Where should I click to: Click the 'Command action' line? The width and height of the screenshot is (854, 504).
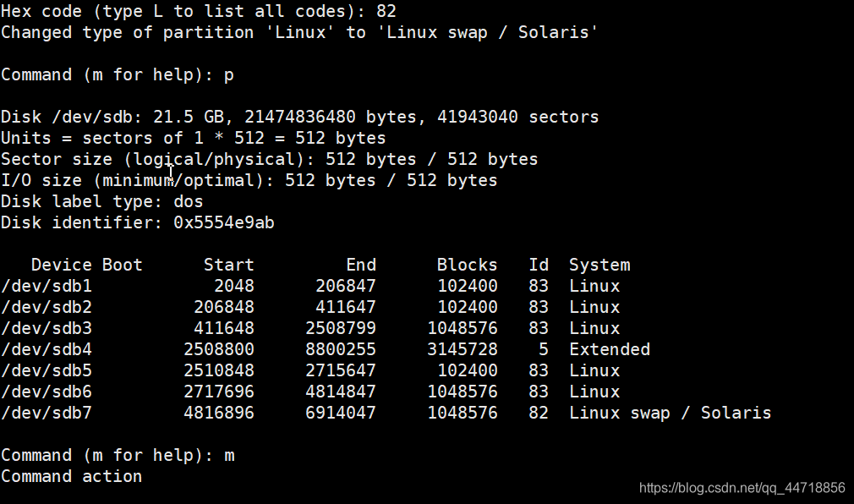coord(71,476)
